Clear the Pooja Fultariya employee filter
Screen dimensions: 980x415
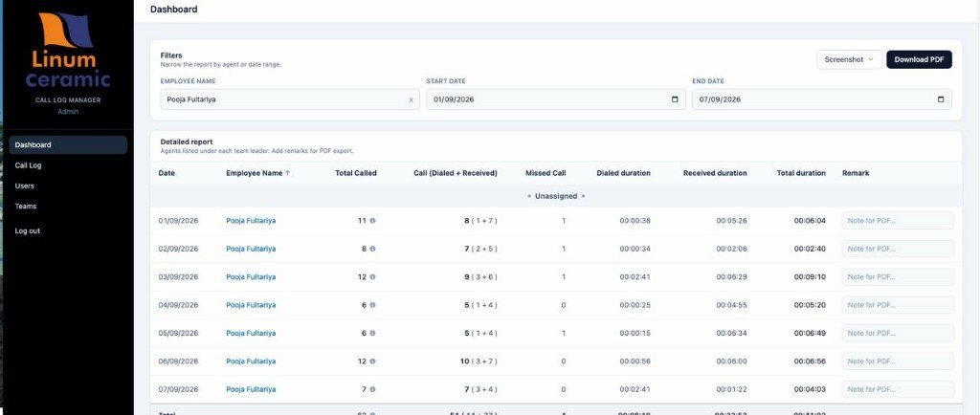pos(411,99)
